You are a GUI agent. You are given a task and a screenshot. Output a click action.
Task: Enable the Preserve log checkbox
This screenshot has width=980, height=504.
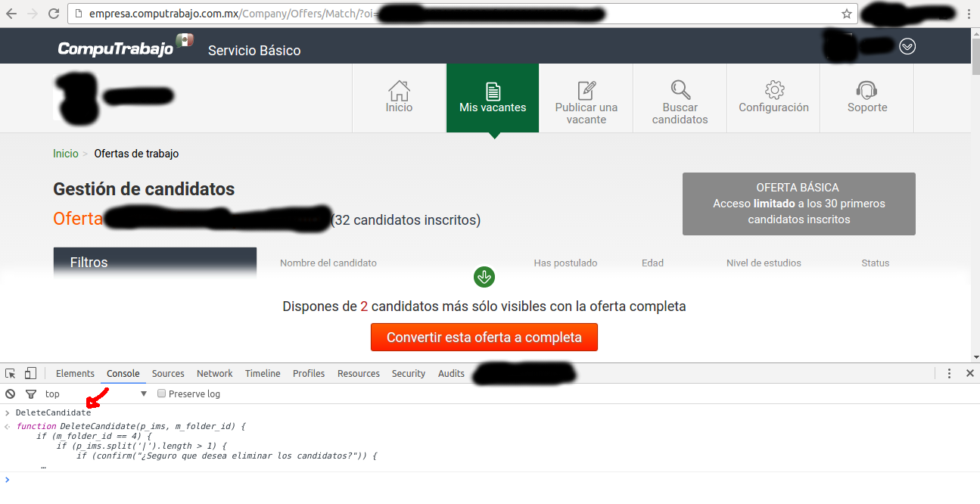coord(161,394)
